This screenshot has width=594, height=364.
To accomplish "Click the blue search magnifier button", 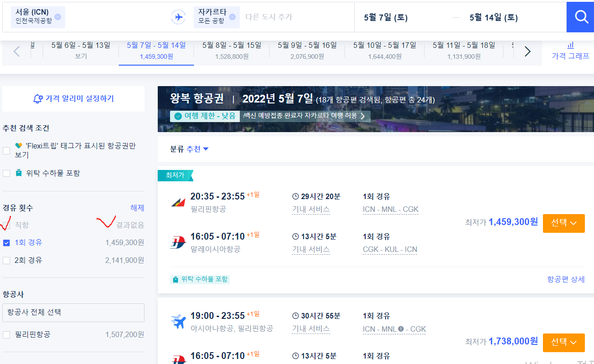I will [581, 17].
